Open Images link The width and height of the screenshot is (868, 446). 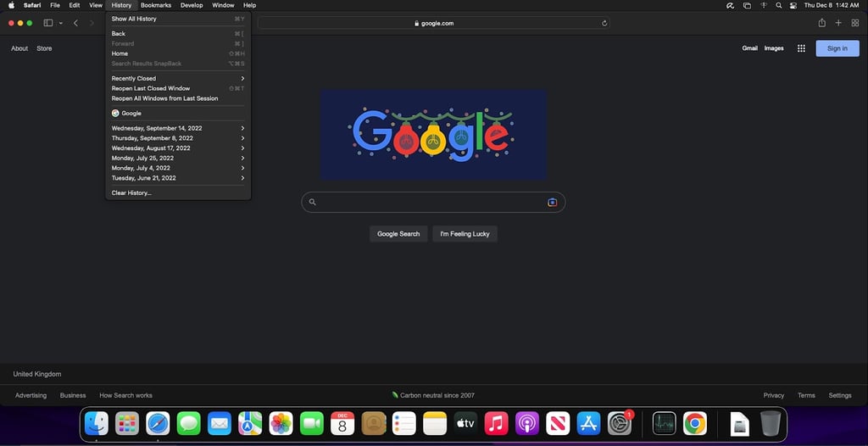click(774, 48)
